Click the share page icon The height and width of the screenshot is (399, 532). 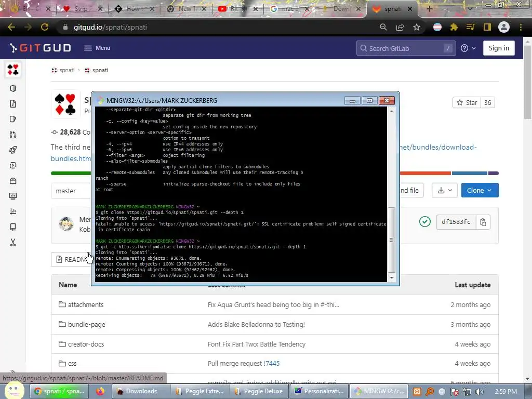400,27
